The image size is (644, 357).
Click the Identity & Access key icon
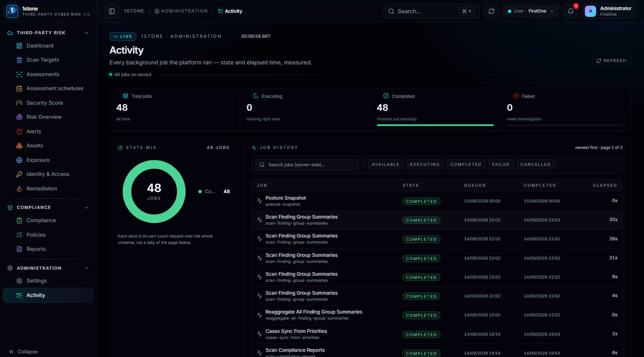(19, 174)
